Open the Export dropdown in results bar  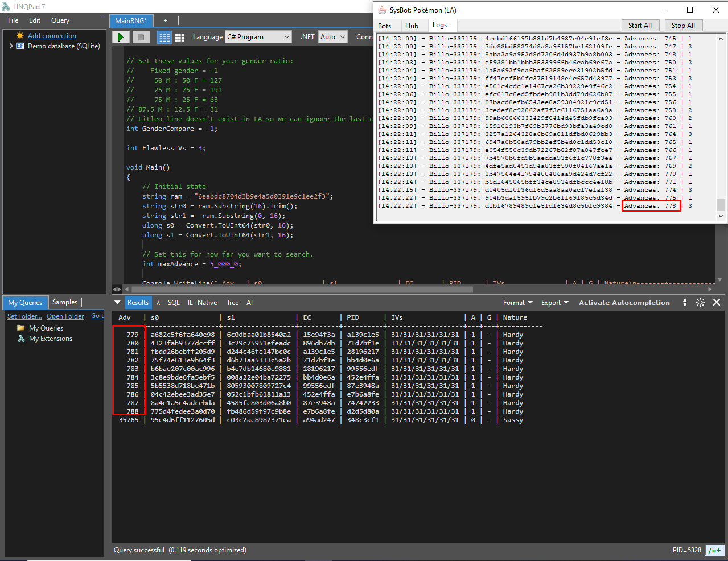[x=554, y=303]
